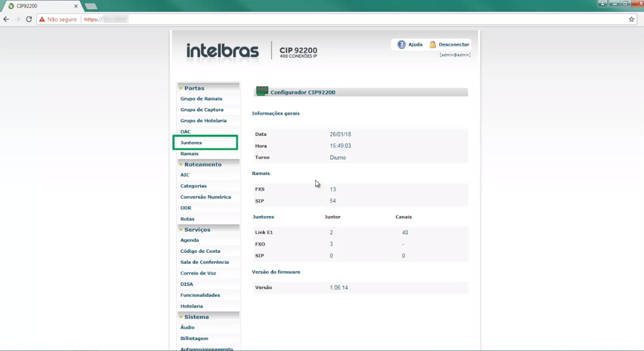
Task: Collapse the Portas menu section
Action: pos(194,88)
